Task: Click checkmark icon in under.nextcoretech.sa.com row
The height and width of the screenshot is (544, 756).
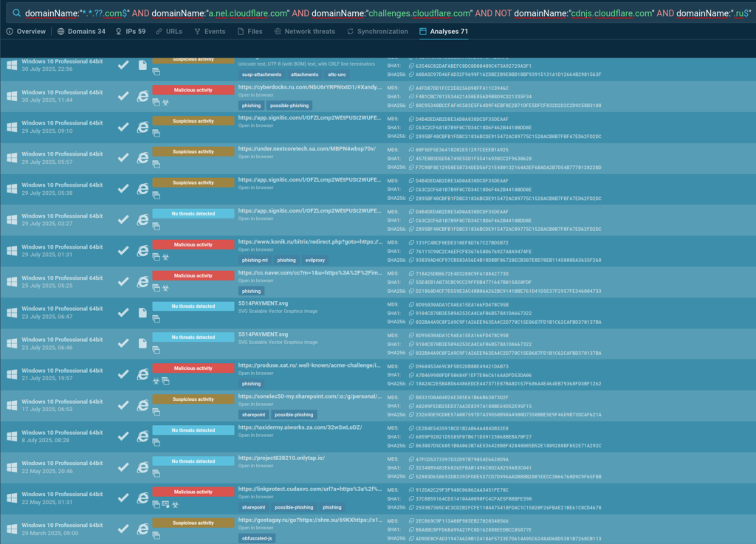Action: tap(123, 158)
